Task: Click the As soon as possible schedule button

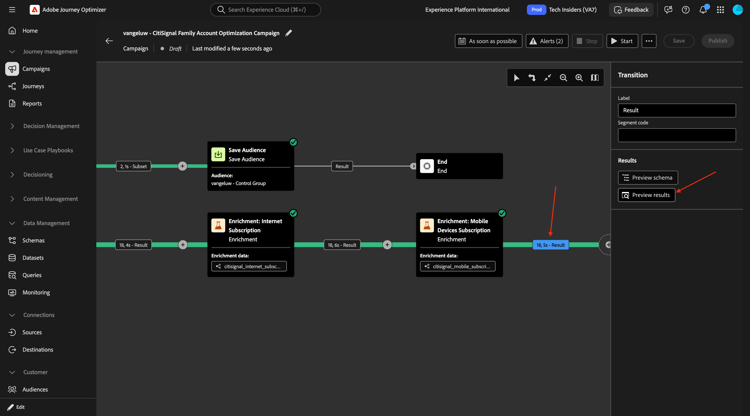Action: tap(488, 41)
